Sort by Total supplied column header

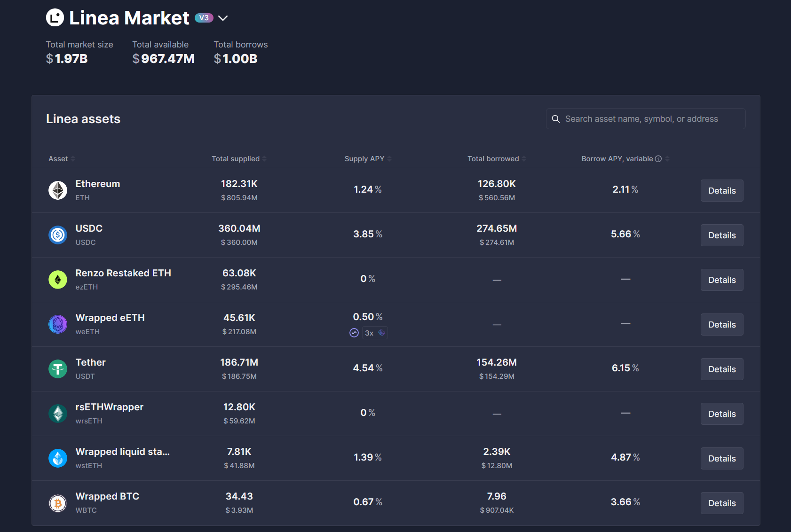click(x=239, y=159)
